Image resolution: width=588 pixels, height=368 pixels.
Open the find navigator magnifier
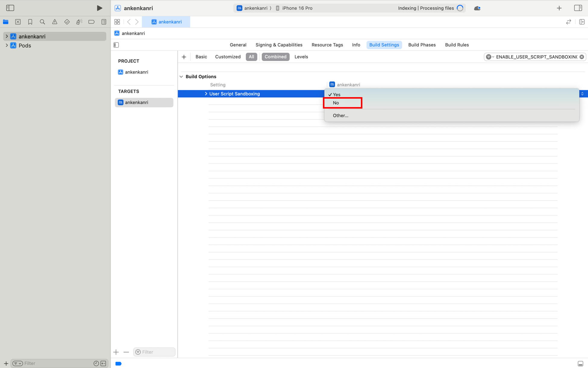[42, 22]
